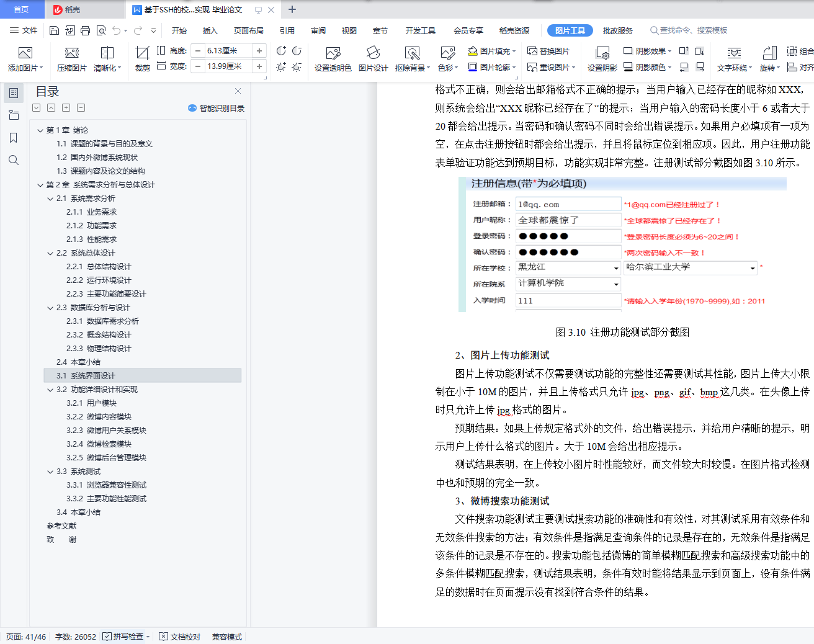The width and height of the screenshot is (814, 644).
Task: Open 阴影颜色 shadow color picker
Action: click(x=647, y=67)
